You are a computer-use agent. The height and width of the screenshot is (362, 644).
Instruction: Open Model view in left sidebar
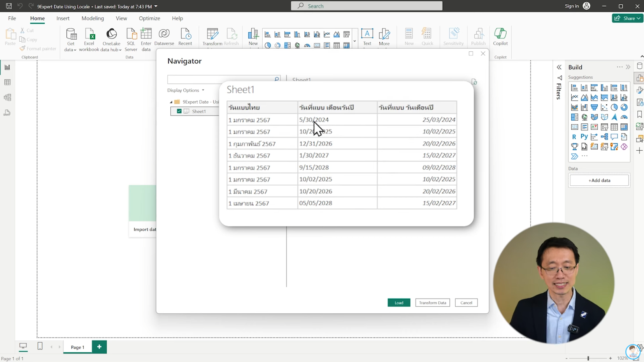click(x=7, y=97)
